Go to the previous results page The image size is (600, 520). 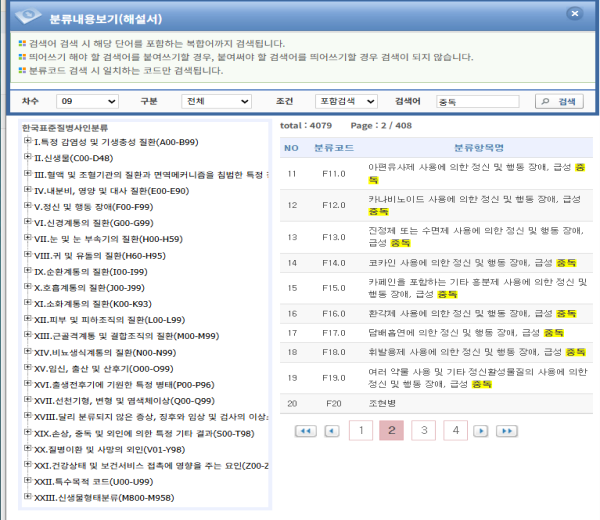tap(333, 430)
